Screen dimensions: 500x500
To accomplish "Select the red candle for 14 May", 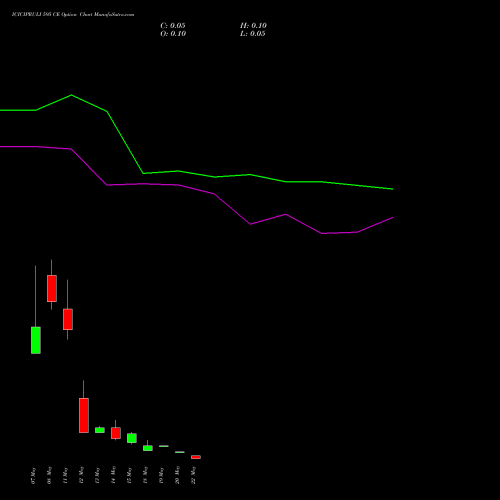I will (116, 433).
